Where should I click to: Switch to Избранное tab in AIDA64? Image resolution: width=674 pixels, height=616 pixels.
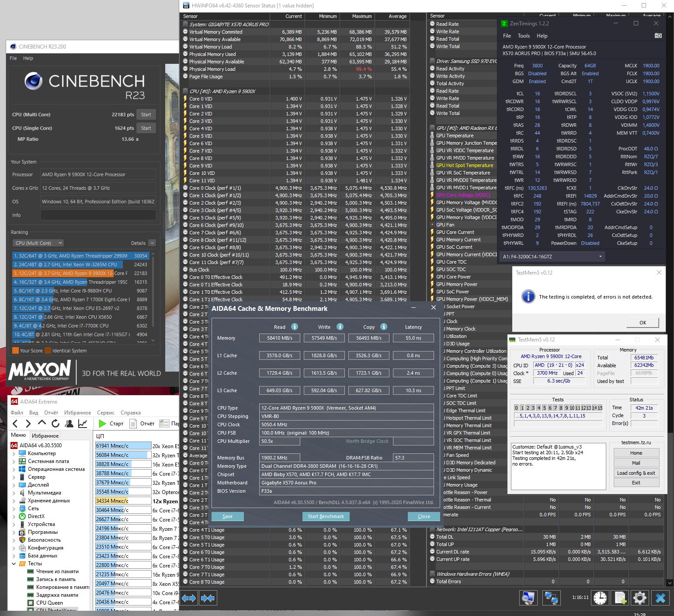click(45, 435)
